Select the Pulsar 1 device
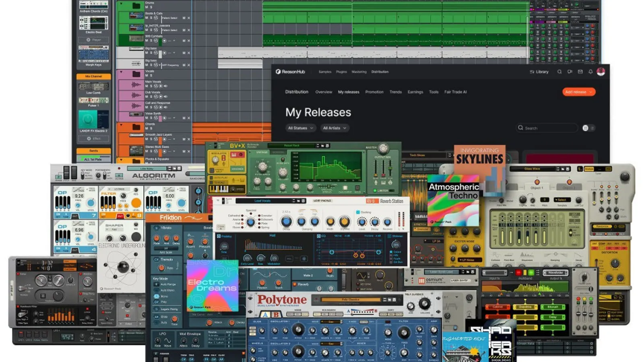 coord(93,100)
